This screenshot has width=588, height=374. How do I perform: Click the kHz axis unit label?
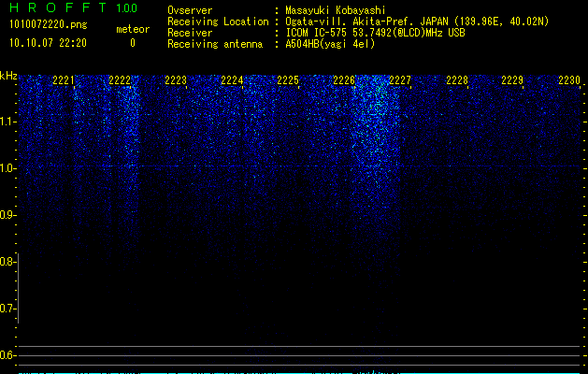coord(8,76)
